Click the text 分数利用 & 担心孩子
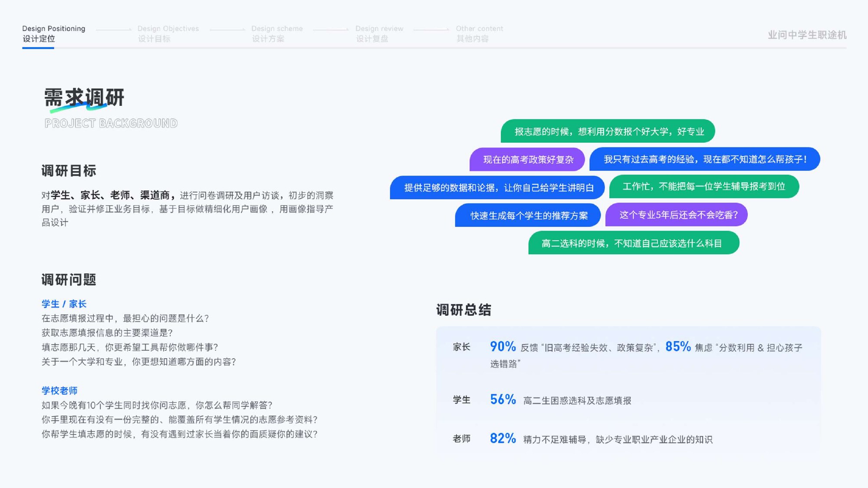868x488 pixels. coord(760,347)
